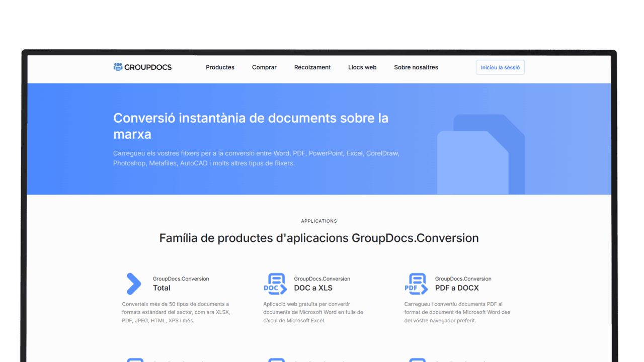Expand the Sobre nosaltres menu
This screenshot has width=644, height=362.
[x=416, y=67]
